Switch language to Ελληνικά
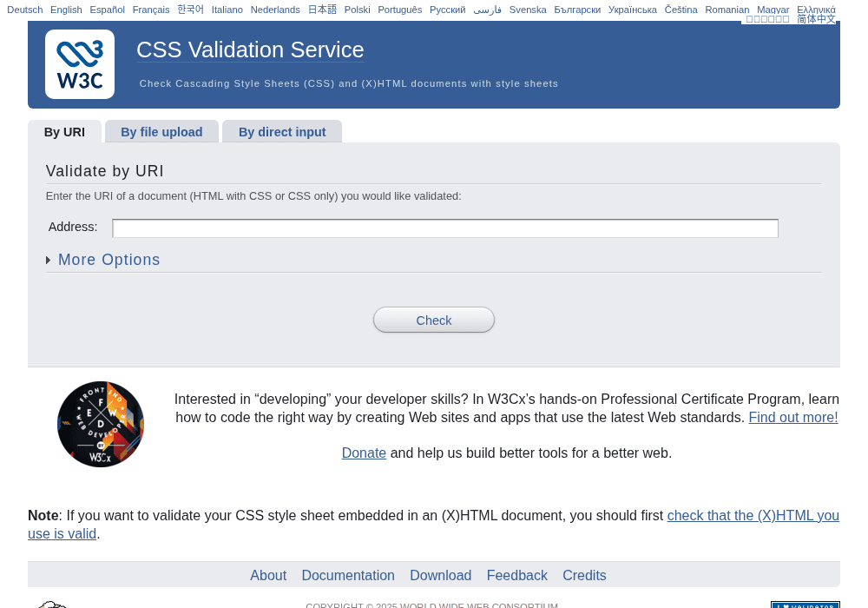Screen dimensions: 868x608 816,10
